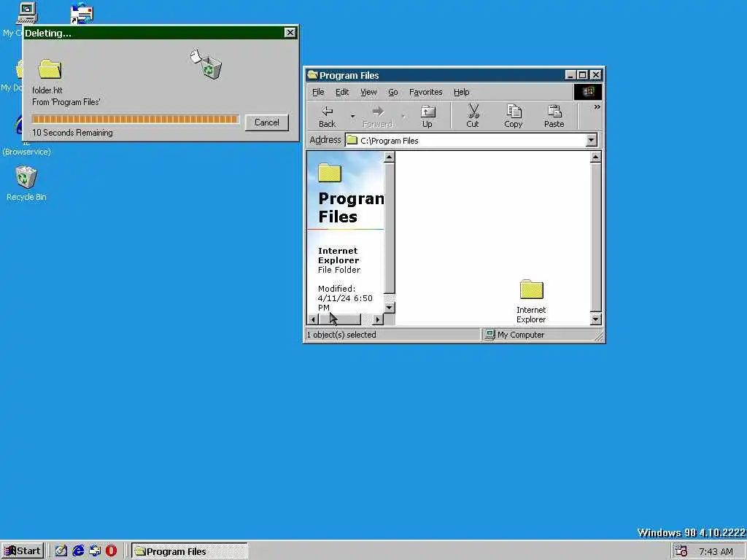
Task: Click the Outlook Express desktop shortcut icon
Action: pos(82,13)
